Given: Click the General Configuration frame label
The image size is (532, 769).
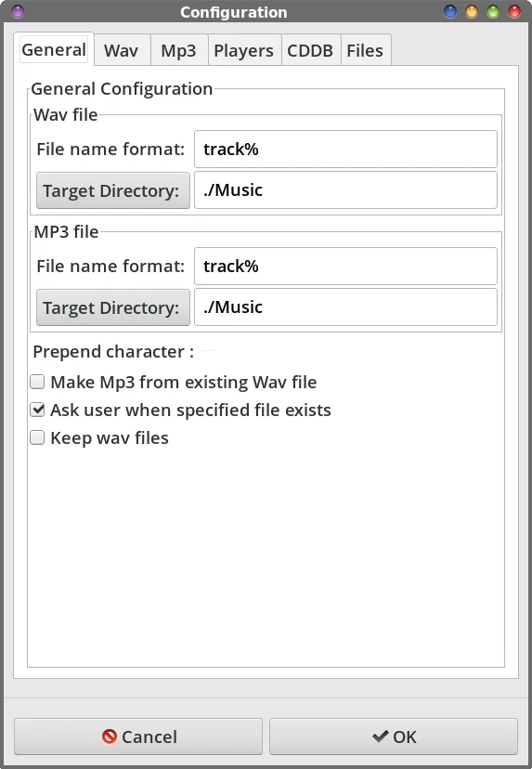Looking at the screenshot, I should [122, 89].
